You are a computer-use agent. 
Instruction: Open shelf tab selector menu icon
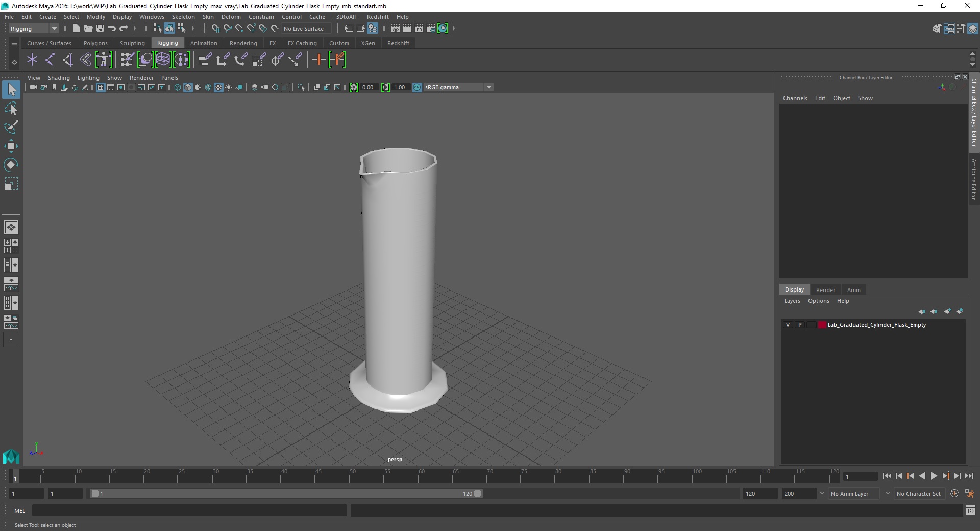click(14, 44)
